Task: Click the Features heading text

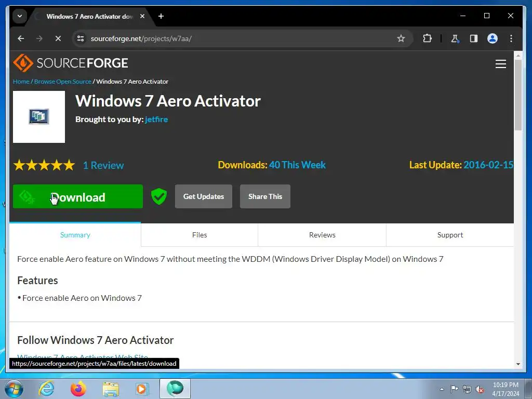Action: coord(37,280)
